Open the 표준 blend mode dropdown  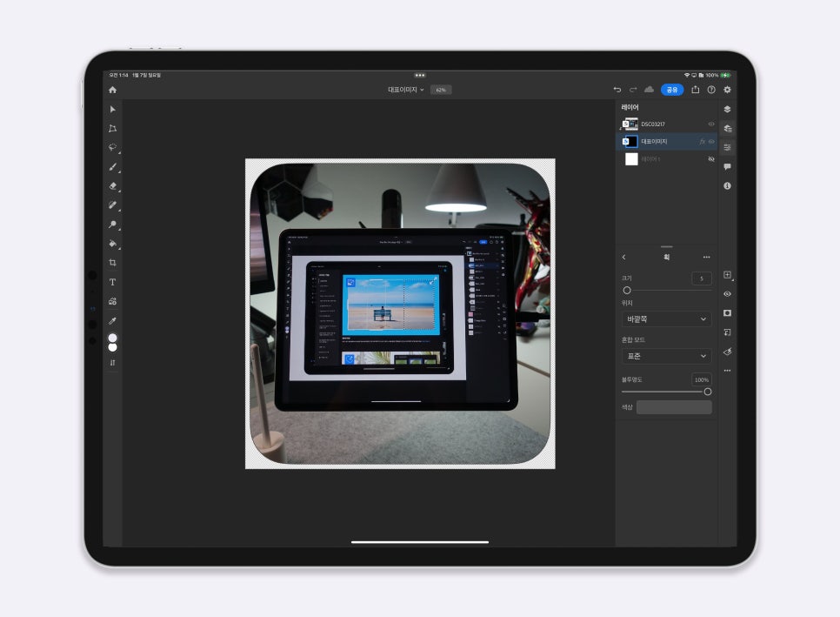pyautogui.click(x=666, y=356)
